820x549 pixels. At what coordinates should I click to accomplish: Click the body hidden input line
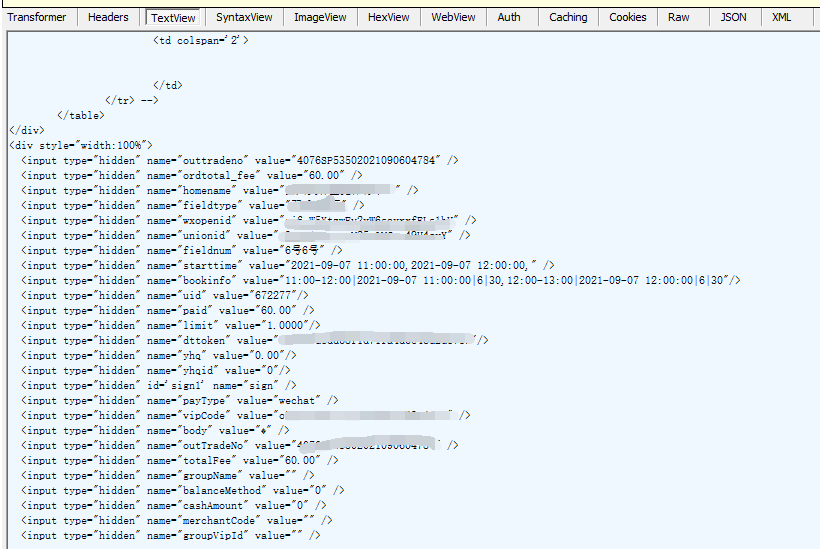pyautogui.click(x=155, y=431)
